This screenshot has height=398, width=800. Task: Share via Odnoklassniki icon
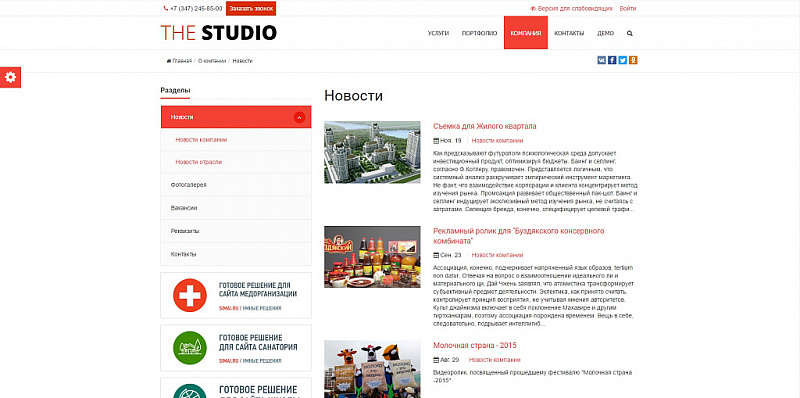tap(633, 60)
